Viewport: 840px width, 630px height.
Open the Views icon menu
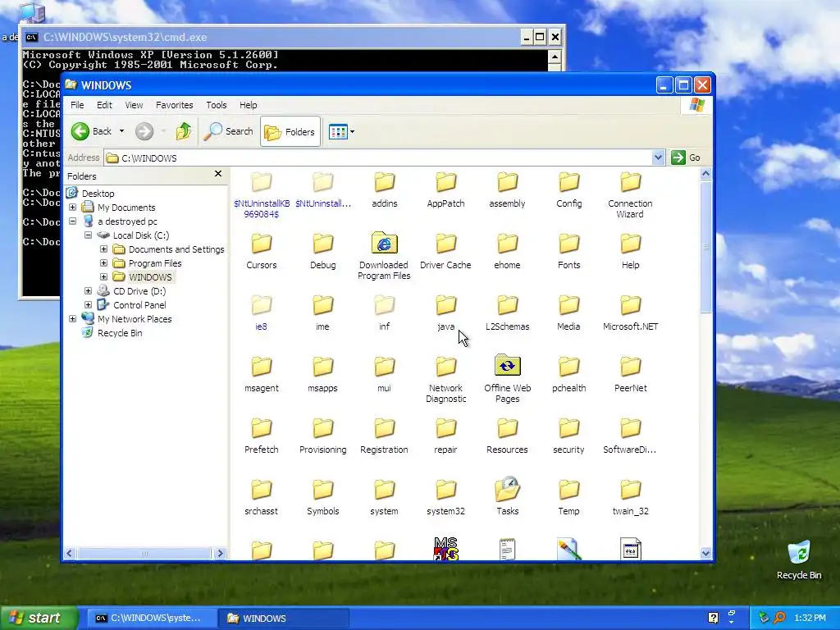341,131
